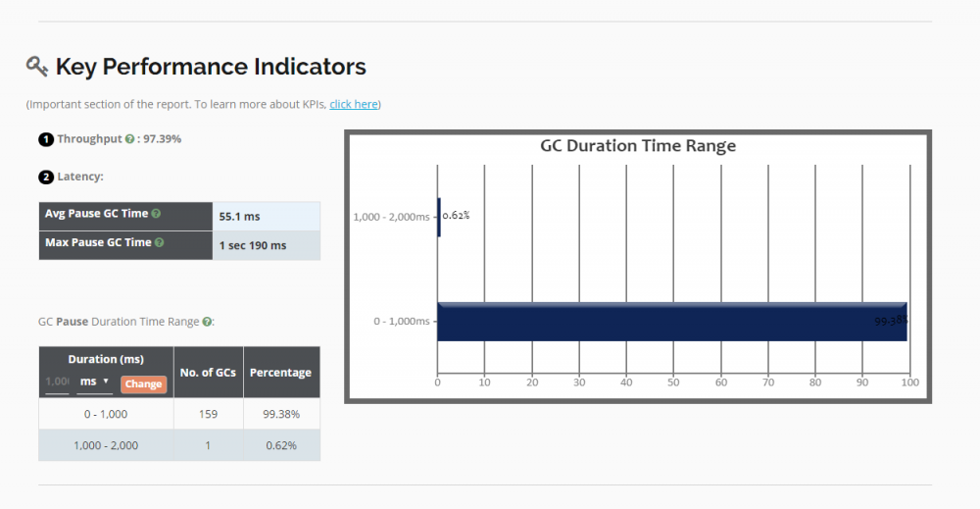
Task: Click the No. of GCs column header
Action: point(208,373)
